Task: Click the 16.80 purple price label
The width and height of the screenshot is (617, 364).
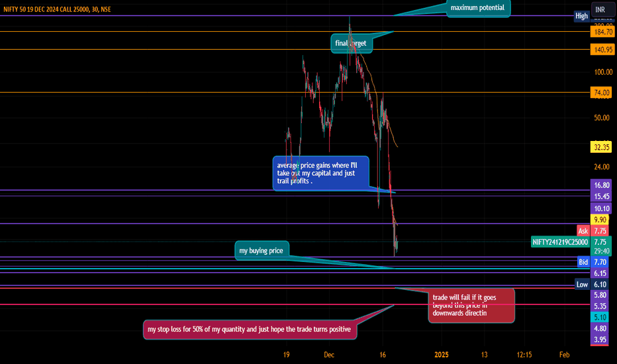Action: click(x=601, y=185)
